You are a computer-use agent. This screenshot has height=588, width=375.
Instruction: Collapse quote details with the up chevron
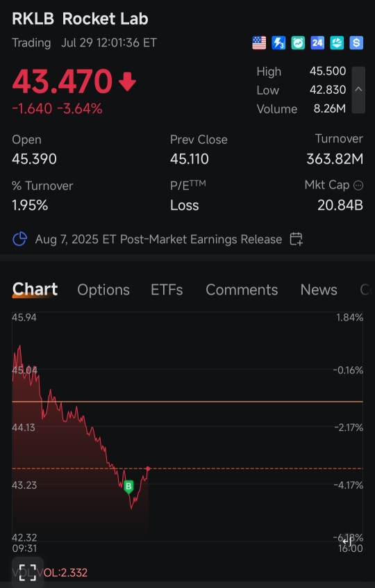pyautogui.click(x=358, y=90)
